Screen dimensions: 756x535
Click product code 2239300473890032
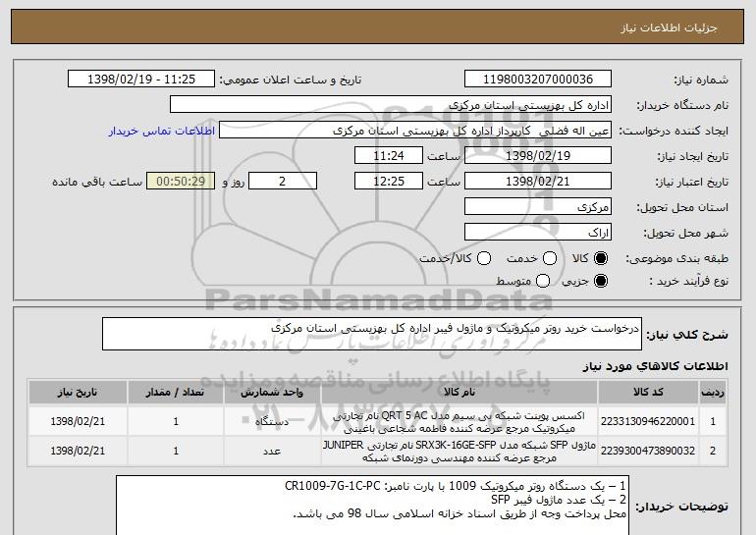pos(648,451)
